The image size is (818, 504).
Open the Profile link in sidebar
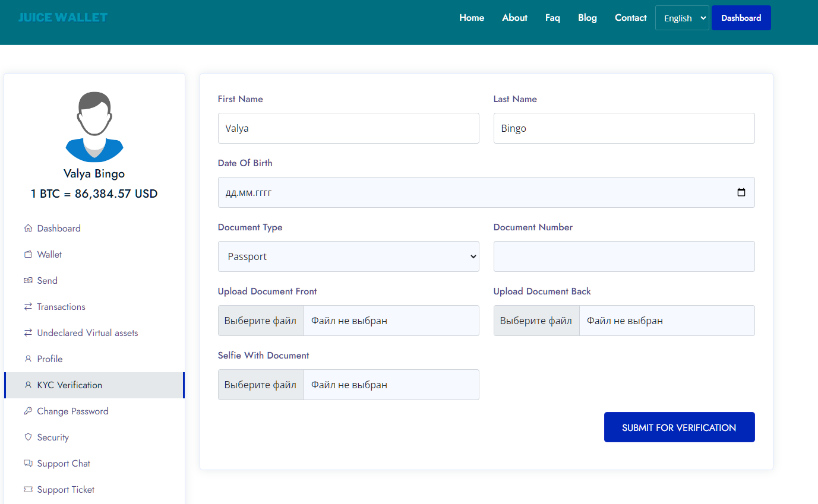tap(50, 359)
